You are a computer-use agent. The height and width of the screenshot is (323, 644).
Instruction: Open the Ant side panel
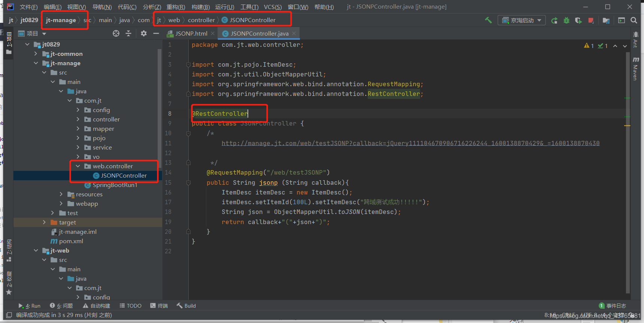pos(635,40)
